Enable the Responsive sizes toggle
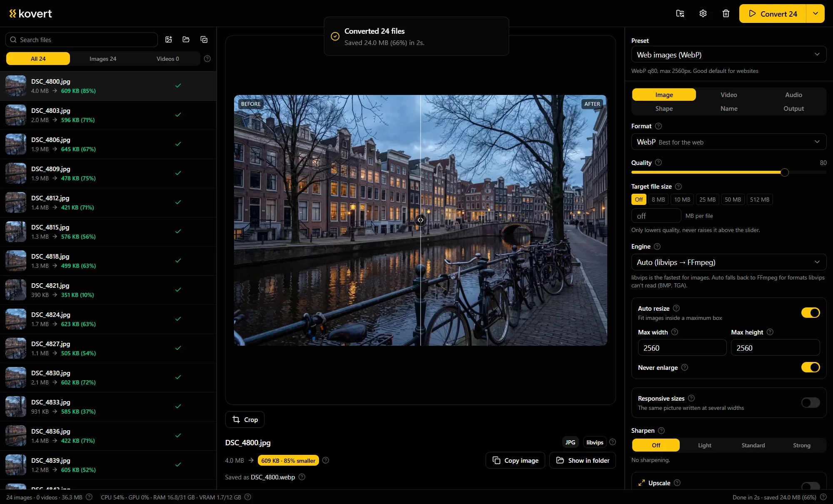833x504 pixels. [x=811, y=403]
